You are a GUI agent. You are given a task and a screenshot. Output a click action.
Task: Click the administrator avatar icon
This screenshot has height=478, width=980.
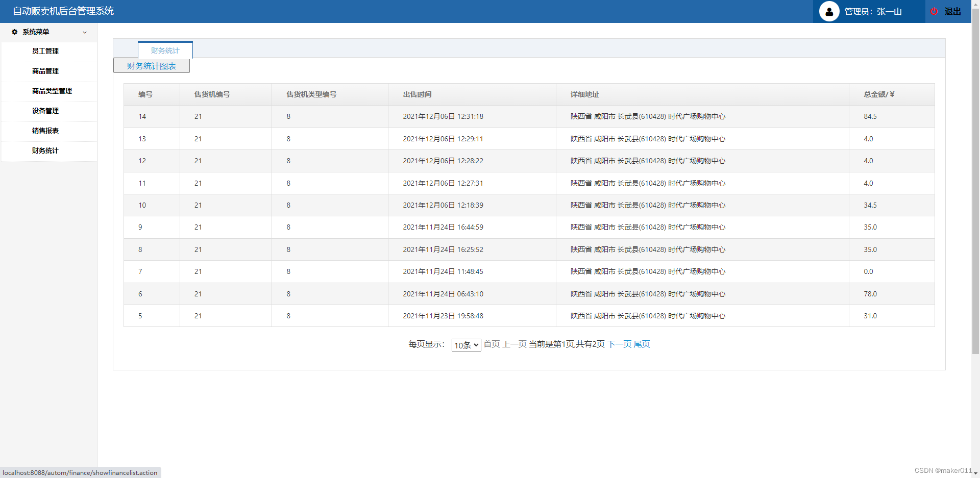point(829,11)
